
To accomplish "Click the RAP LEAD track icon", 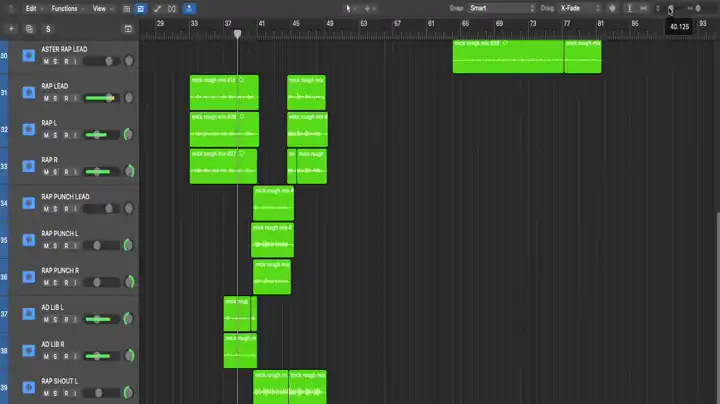I will click(x=28, y=92).
